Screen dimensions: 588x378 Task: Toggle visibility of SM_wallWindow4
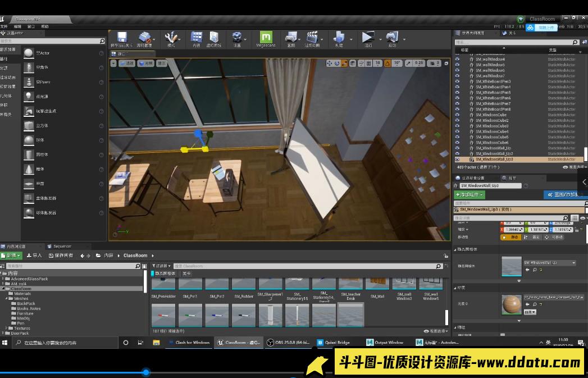(457, 59)
